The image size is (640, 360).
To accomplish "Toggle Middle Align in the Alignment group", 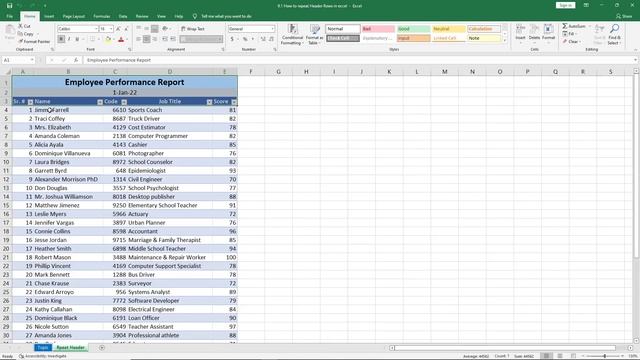I will coord(147,29).
